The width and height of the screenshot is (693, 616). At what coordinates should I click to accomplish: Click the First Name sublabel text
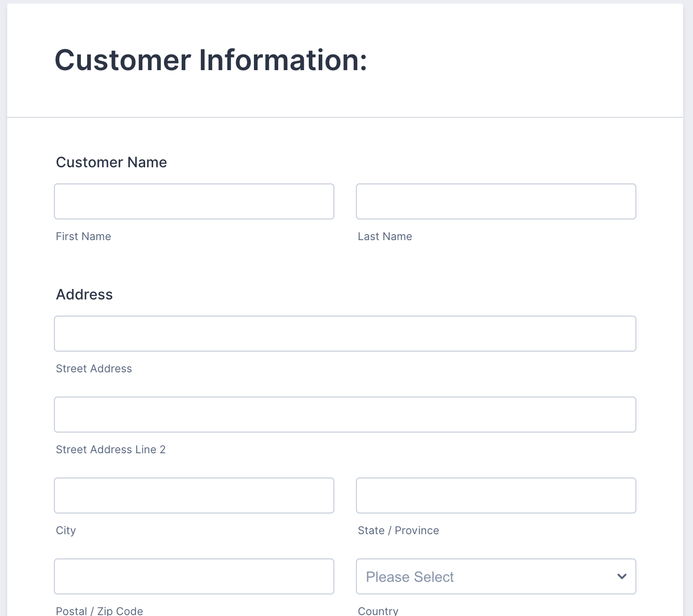pos(83,237)
